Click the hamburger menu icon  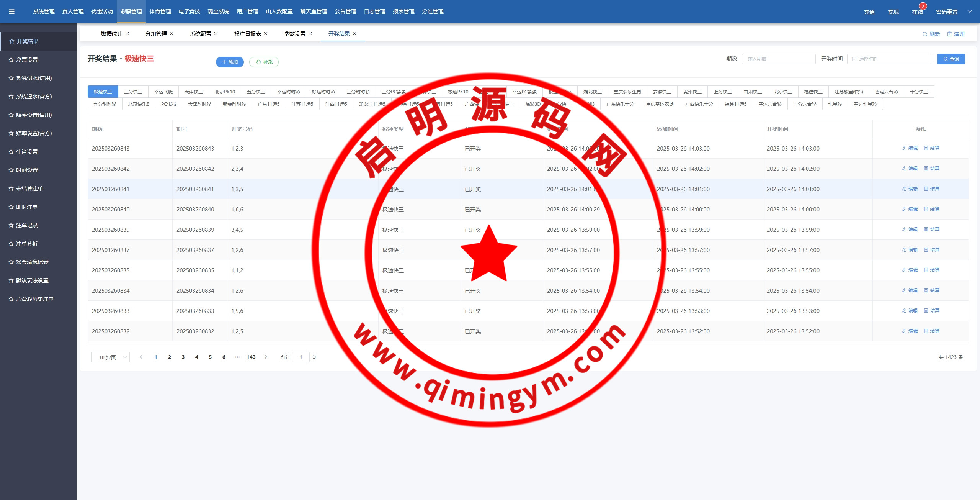click(x=11, y=11)
